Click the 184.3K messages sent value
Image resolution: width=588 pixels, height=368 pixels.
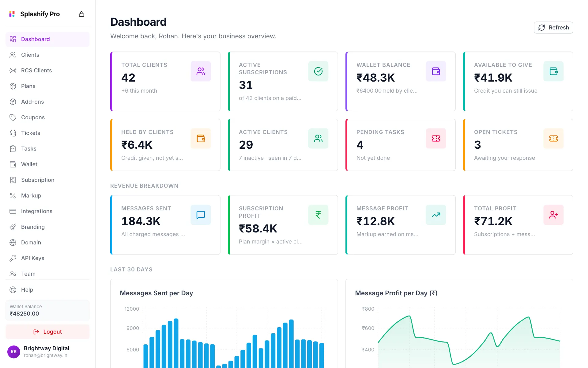point(141,221)
